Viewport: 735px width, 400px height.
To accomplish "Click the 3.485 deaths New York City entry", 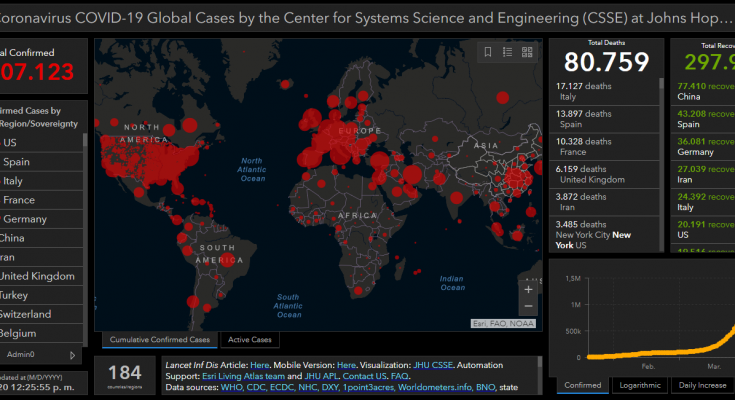I will [604, 234].
